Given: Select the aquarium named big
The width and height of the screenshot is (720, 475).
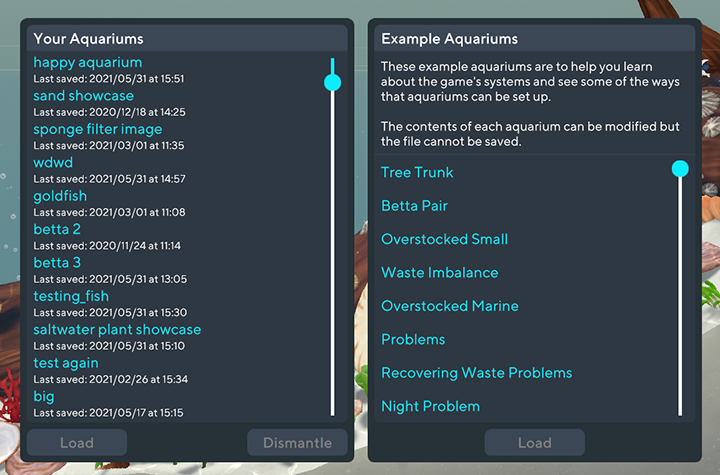Looking at the screenshot, I should (44, 396).
